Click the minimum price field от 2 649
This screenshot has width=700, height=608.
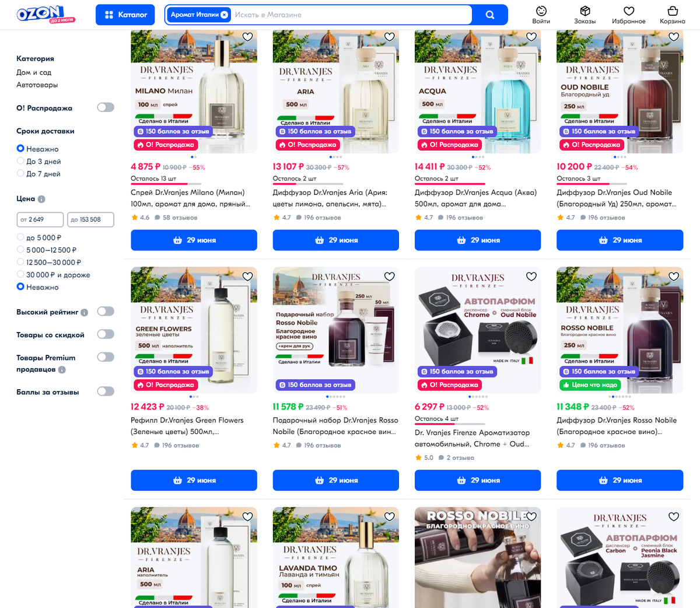pos(40,219)
